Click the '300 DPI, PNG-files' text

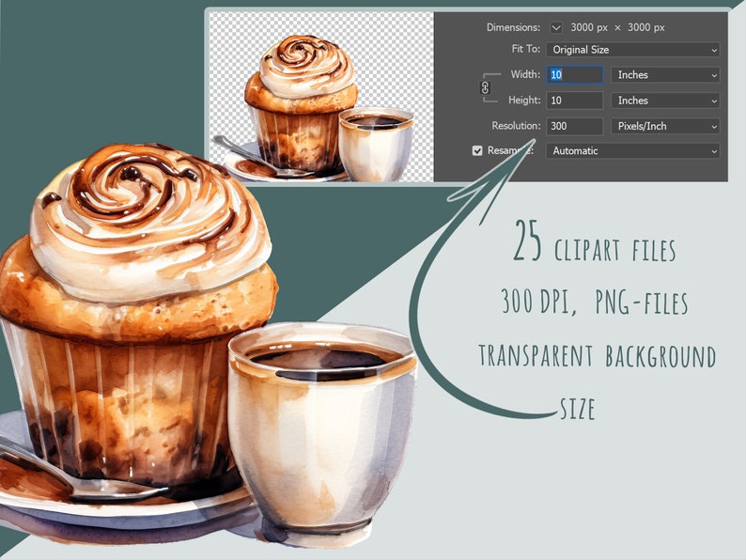click(x=595, y=302)
